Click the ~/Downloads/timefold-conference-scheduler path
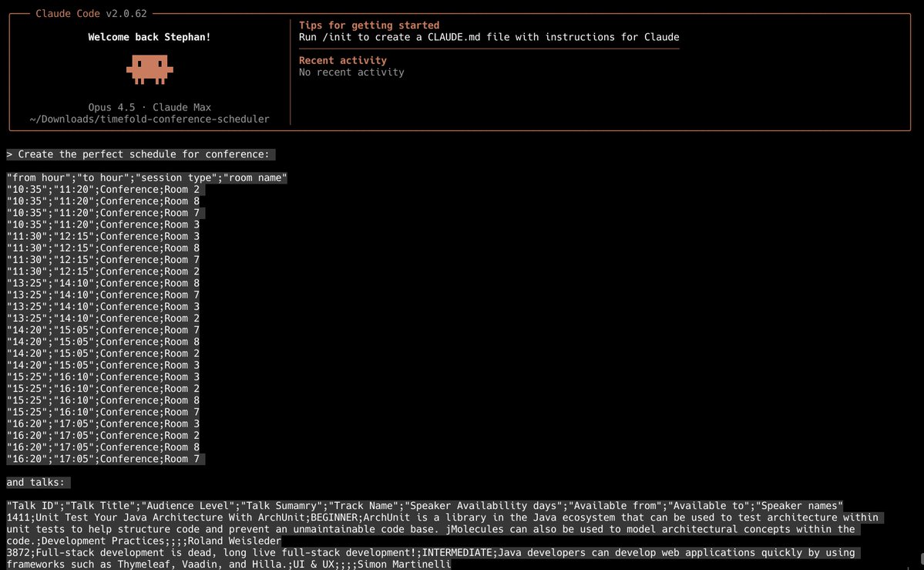 point(149,120)
